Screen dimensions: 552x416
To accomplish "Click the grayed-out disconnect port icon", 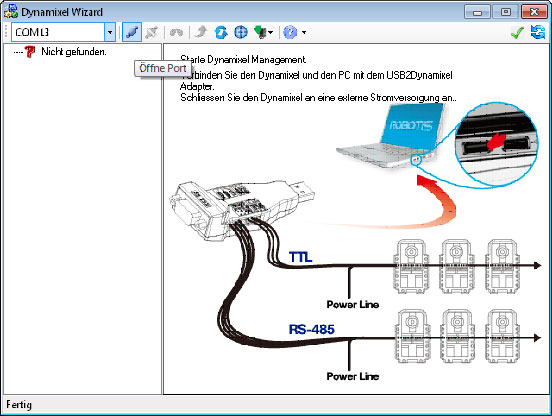I will 152,32.
